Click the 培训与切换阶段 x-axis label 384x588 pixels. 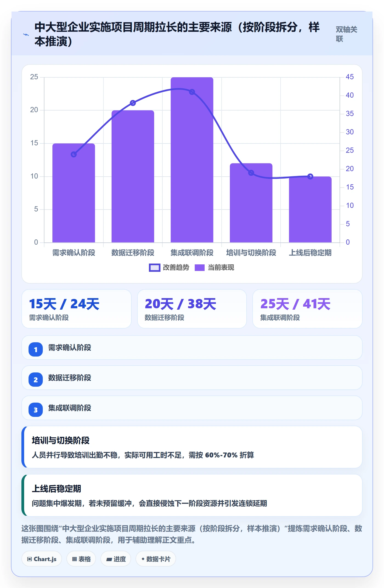pyautogui.click(x=251, y=253)
